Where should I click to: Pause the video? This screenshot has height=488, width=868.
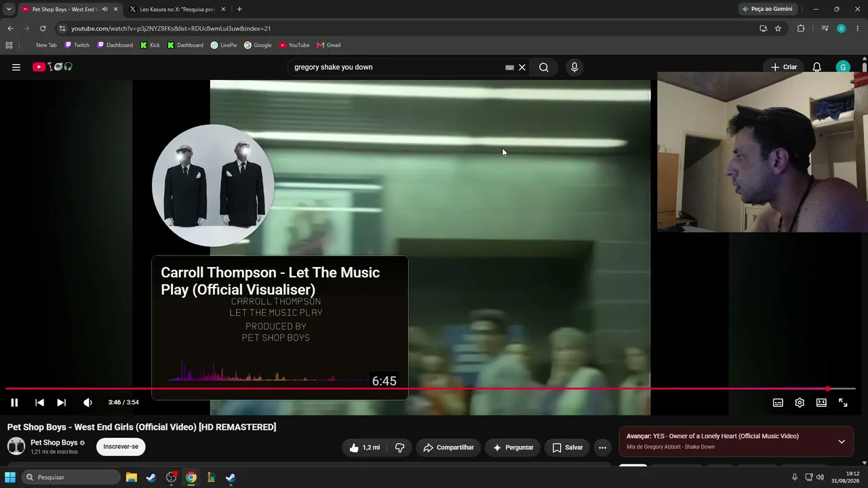tap(14, 403)
